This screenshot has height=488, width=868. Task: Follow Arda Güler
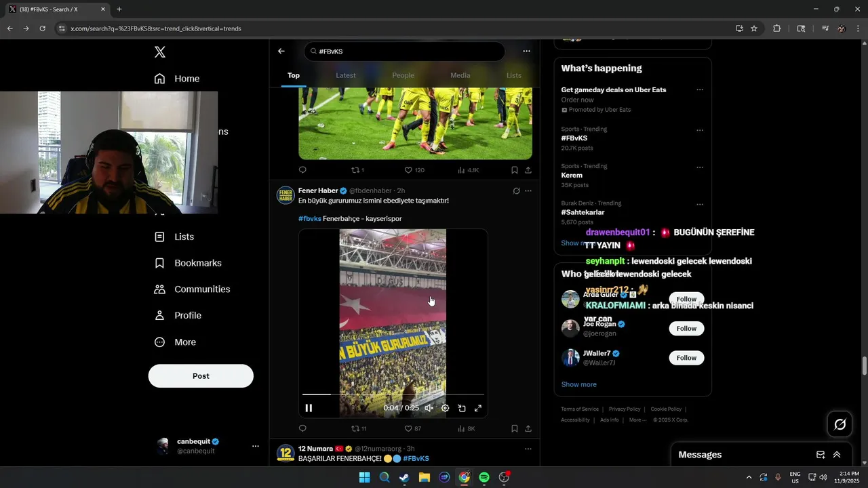tap(686, 299)
